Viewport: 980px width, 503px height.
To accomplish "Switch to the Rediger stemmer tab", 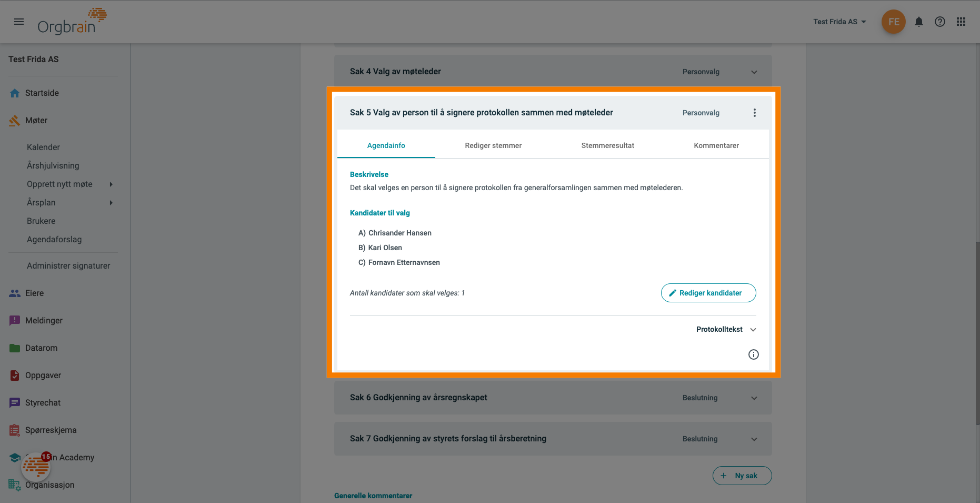I will coord(493,146).
